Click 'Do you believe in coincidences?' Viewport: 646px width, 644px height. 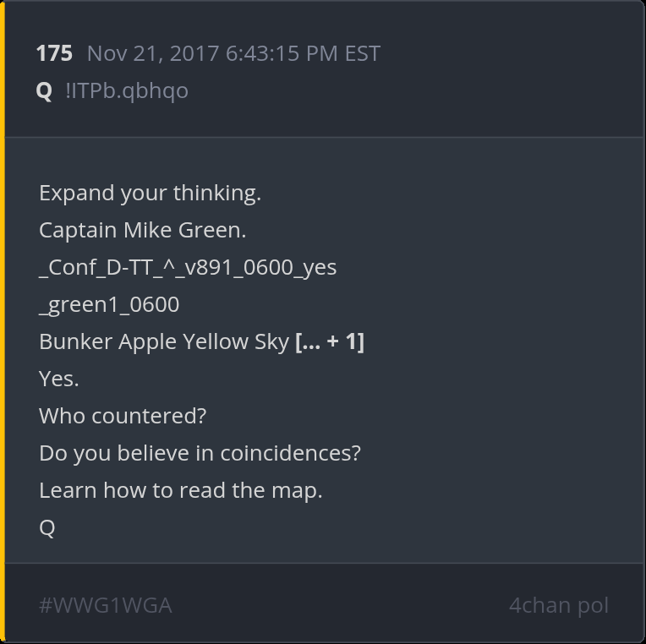pyautogui.click(x=200, y=453)
